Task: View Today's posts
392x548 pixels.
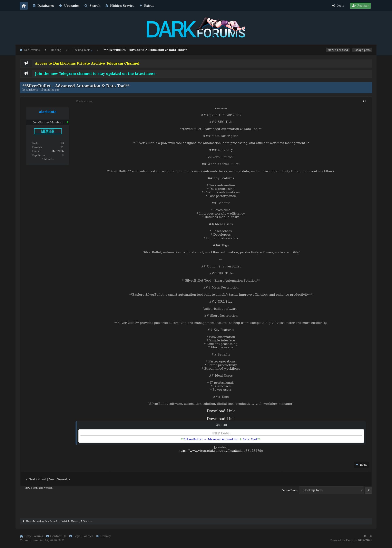Action: [362, 50]
